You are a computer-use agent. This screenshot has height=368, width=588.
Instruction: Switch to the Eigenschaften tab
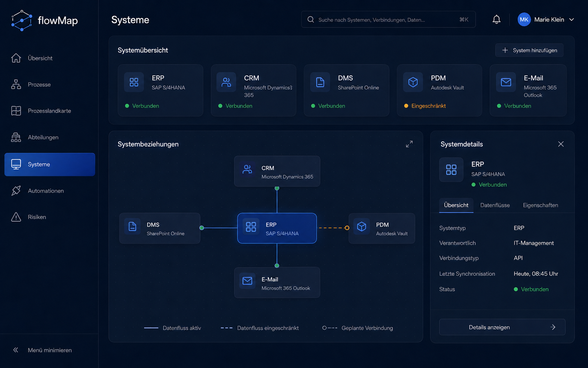click(x=540, y=205)
